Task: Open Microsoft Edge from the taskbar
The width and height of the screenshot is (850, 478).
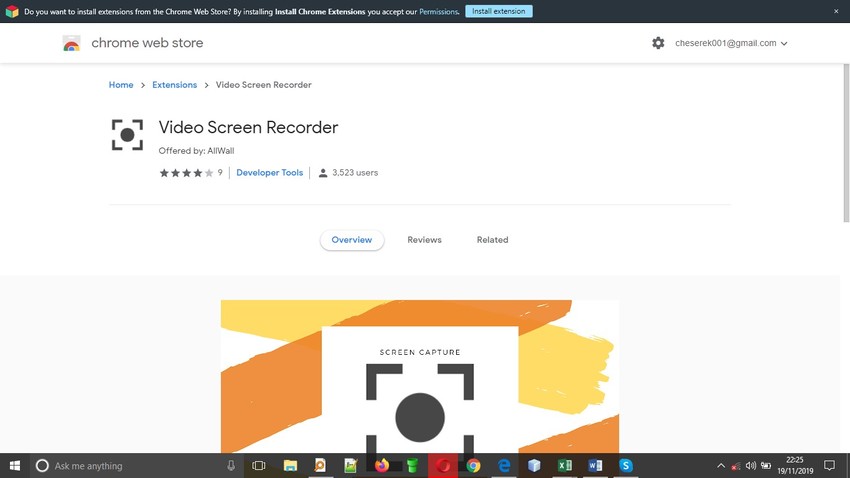Action: (x=504, y=466)
